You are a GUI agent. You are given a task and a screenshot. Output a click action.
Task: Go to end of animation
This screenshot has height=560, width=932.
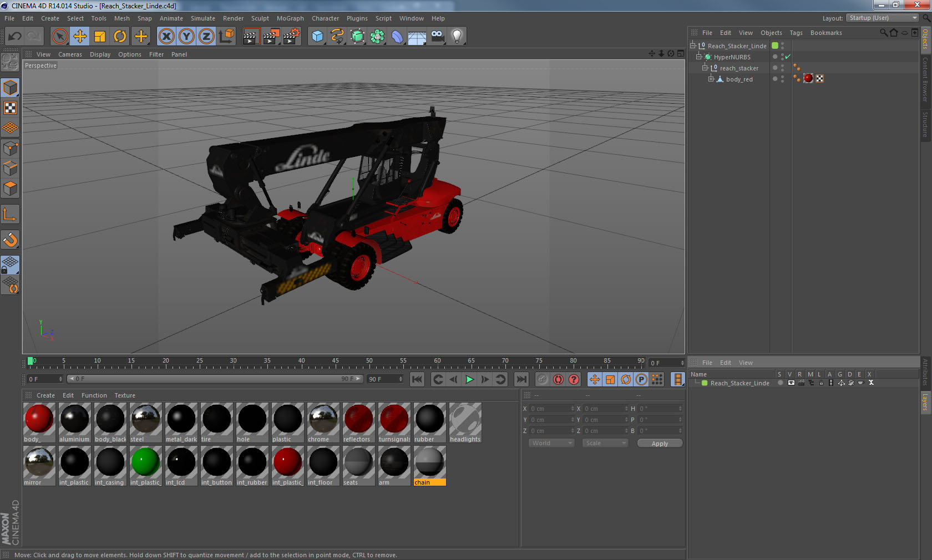(521, 379)
